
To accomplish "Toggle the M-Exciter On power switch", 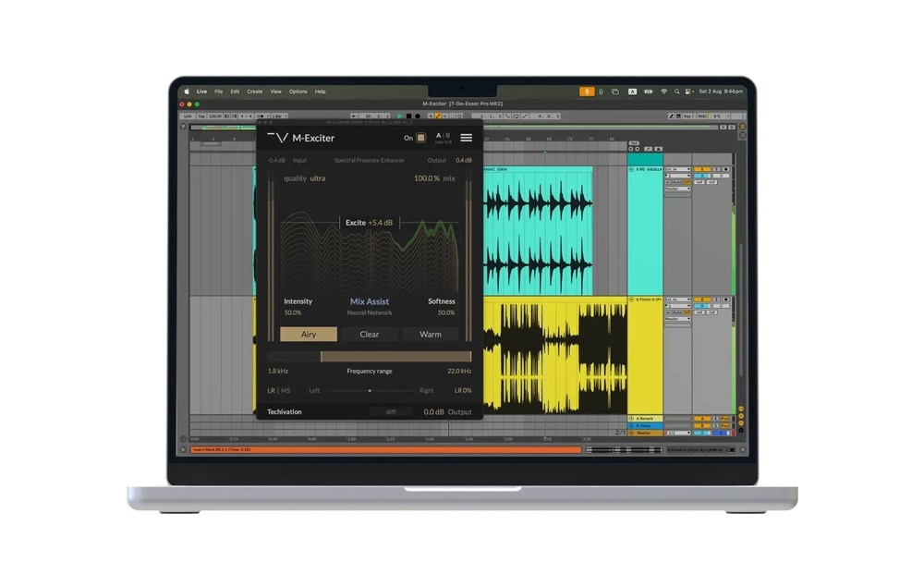I will [420, 138].
